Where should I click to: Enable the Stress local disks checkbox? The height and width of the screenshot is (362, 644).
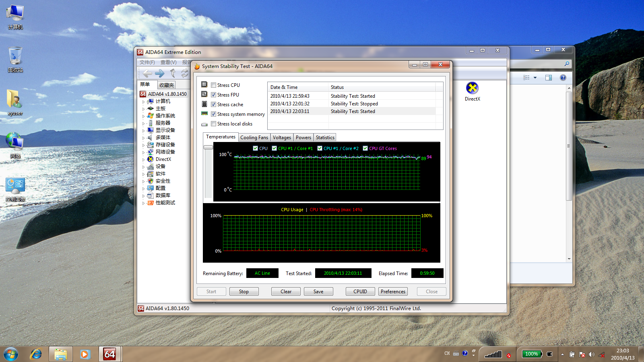[214, 124]
